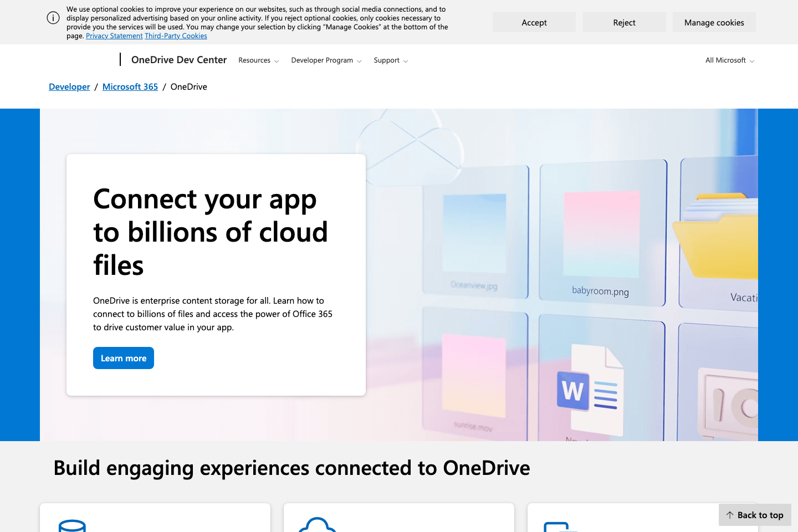Click the info icon in the cookie banner
The image size is (798, 532).
53,18
